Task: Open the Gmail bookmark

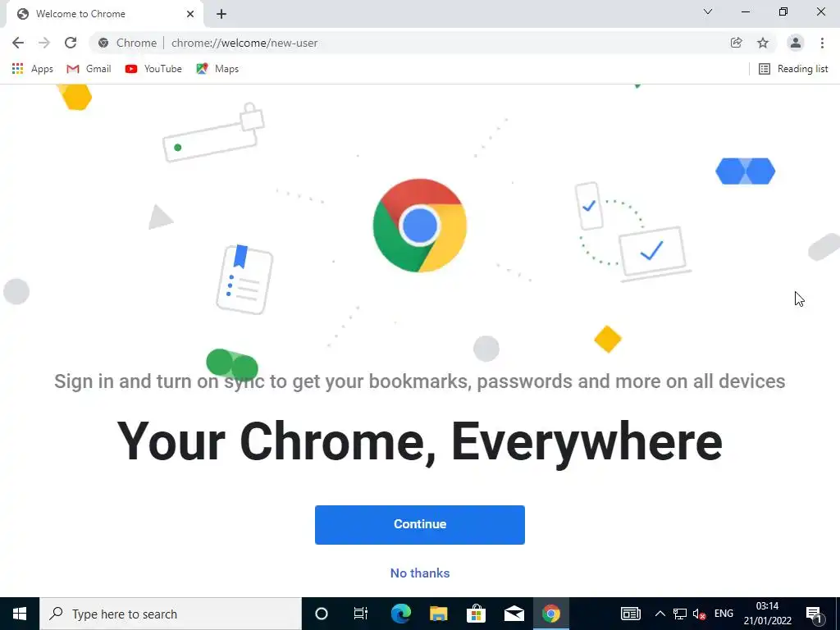Action: 89,69
